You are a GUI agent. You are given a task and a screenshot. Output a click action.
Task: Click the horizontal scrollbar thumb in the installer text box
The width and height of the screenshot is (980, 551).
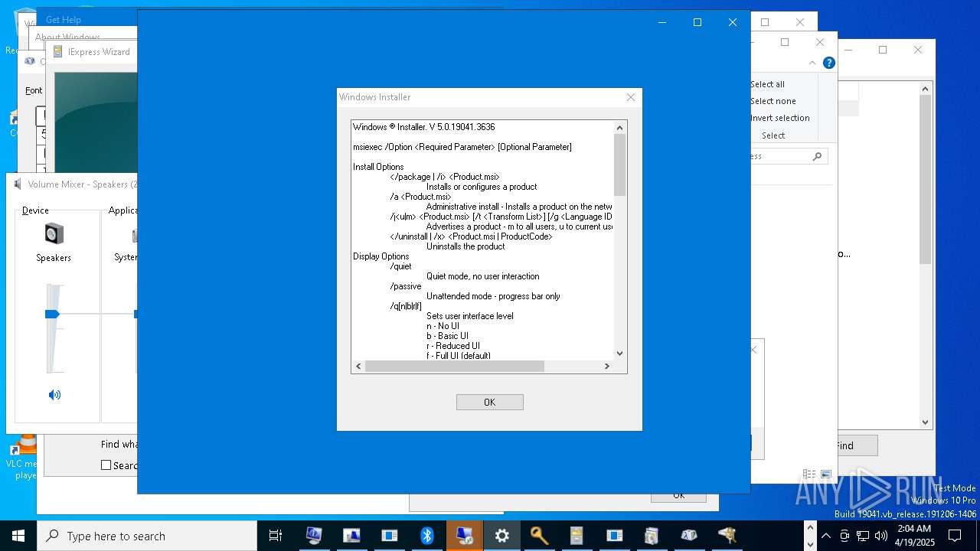point(455,367)
